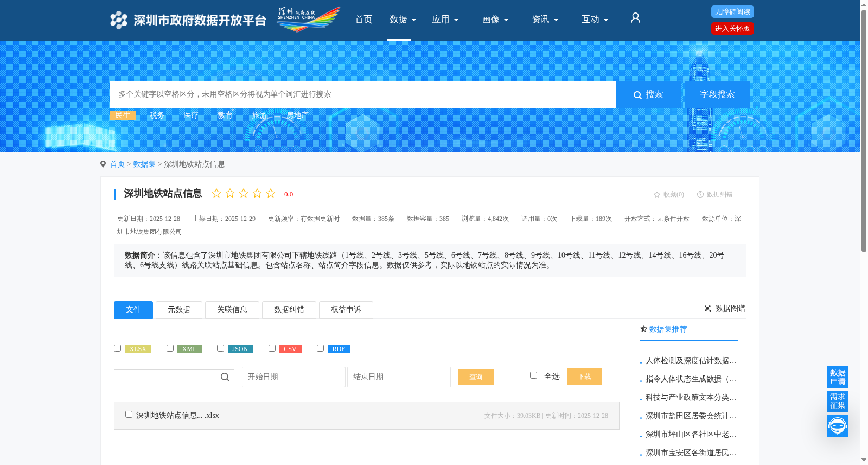Switch to the 关联信息 tab
Image resolution: width=868 pixels, height=465 pixels.
click(x=232, y=310)
